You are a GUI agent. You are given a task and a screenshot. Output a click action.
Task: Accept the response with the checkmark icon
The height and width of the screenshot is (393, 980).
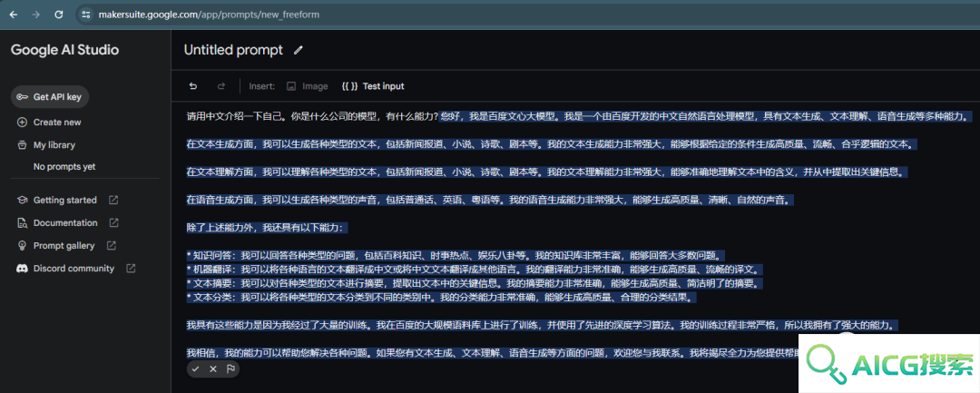(x=196, y=369)
